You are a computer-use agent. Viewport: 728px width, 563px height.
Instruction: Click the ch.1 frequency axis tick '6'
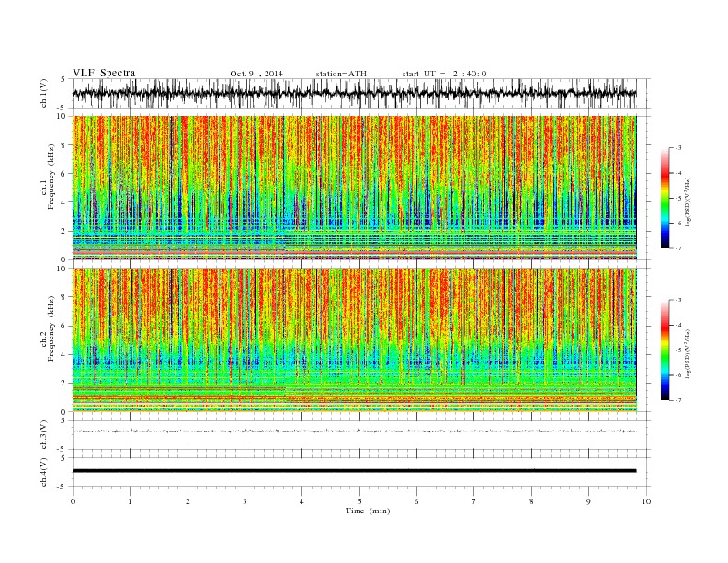tap(64, 173)
